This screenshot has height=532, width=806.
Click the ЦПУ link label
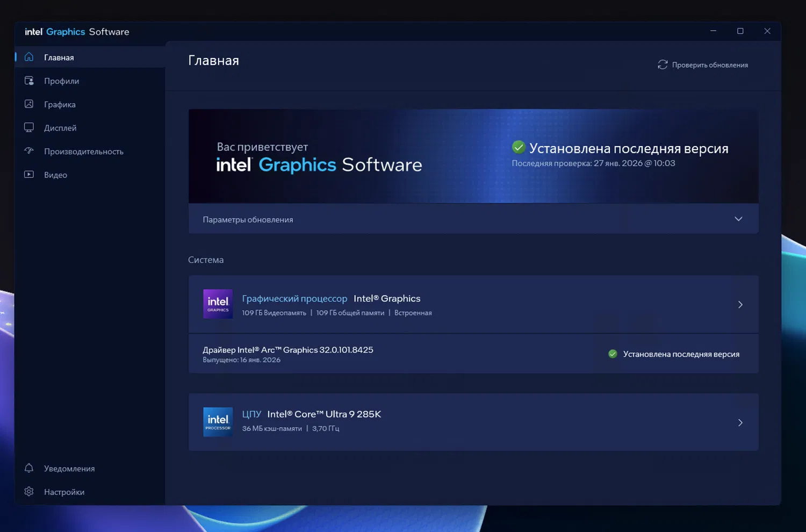251,414
